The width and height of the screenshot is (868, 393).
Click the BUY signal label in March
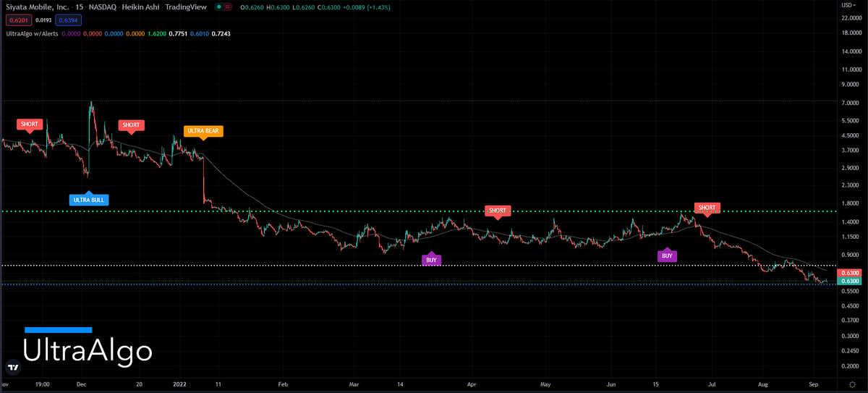[x=432, y=259]
